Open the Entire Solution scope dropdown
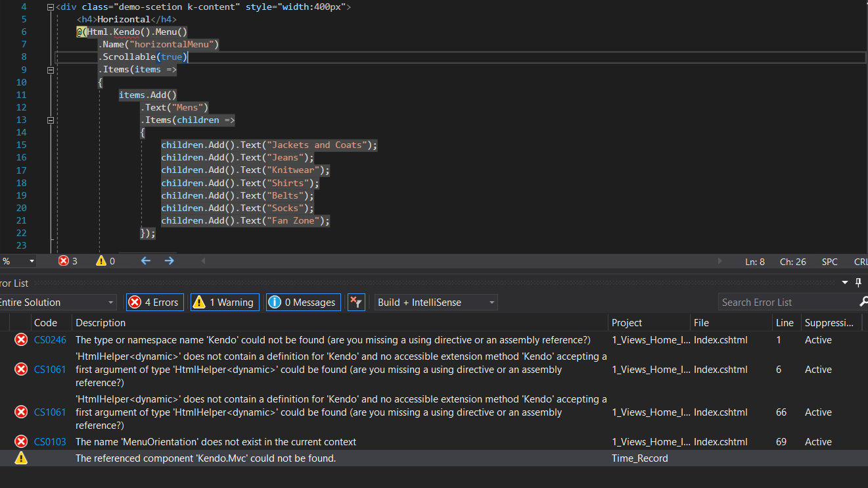 coord(57,303)
